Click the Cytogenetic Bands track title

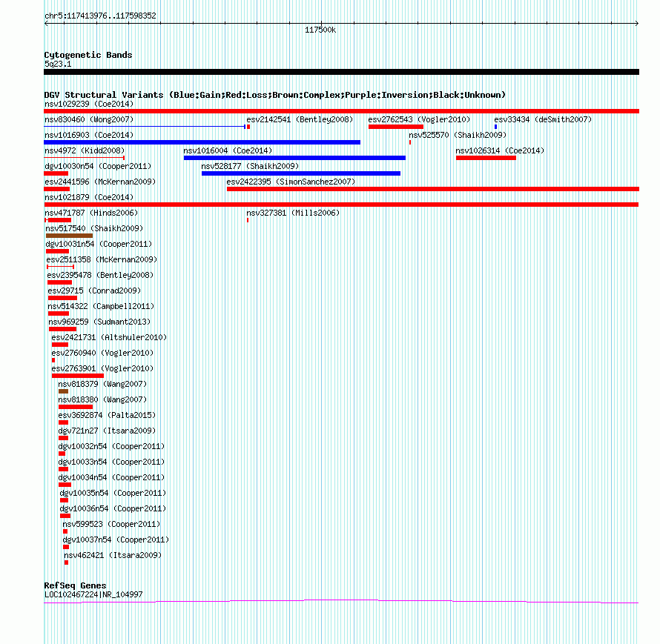point(88,55)
